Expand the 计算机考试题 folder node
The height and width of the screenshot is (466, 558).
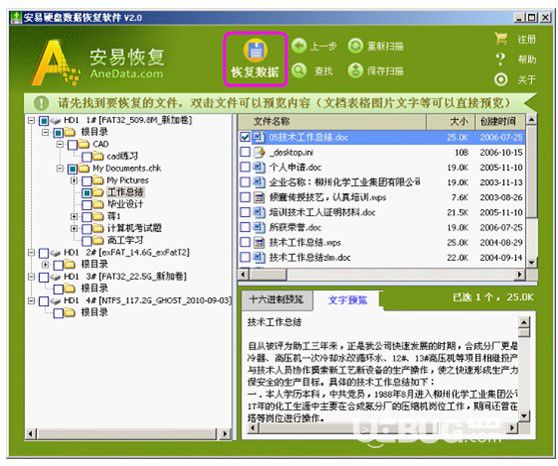click(74, 228)
